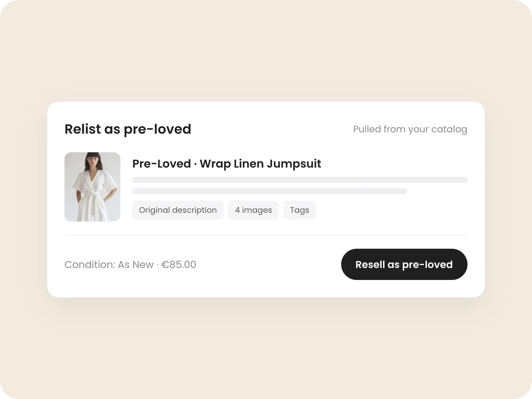Screen dimensions: 532x399
Task: Select the Original description chip
Action: point(178,210)
